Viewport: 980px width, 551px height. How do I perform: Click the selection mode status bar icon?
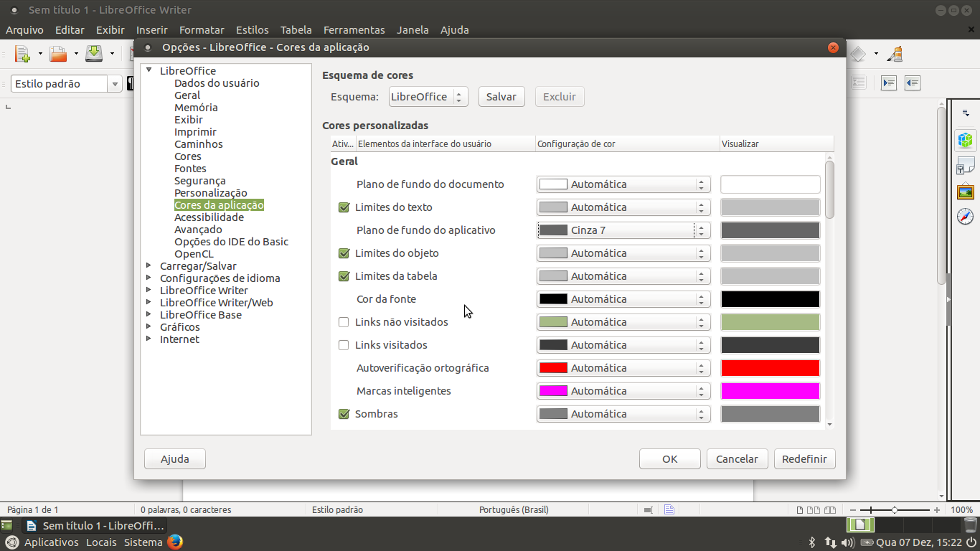pos(648,510)
